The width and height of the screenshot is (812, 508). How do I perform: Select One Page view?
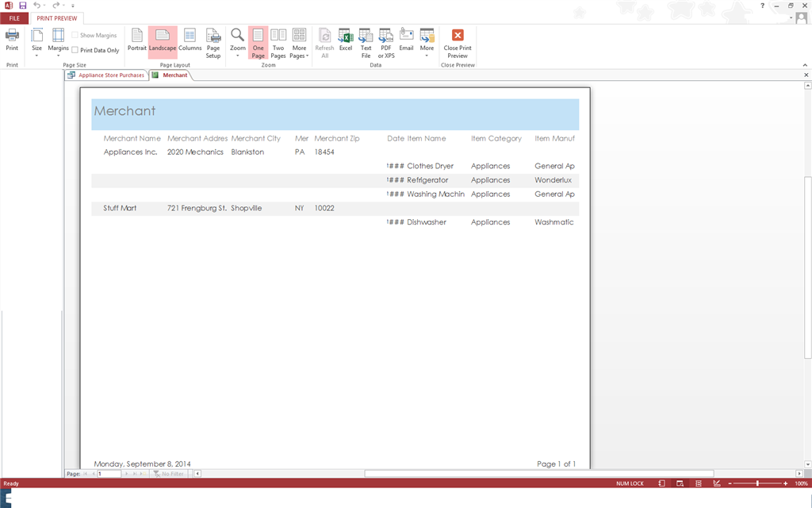point(258,43)
